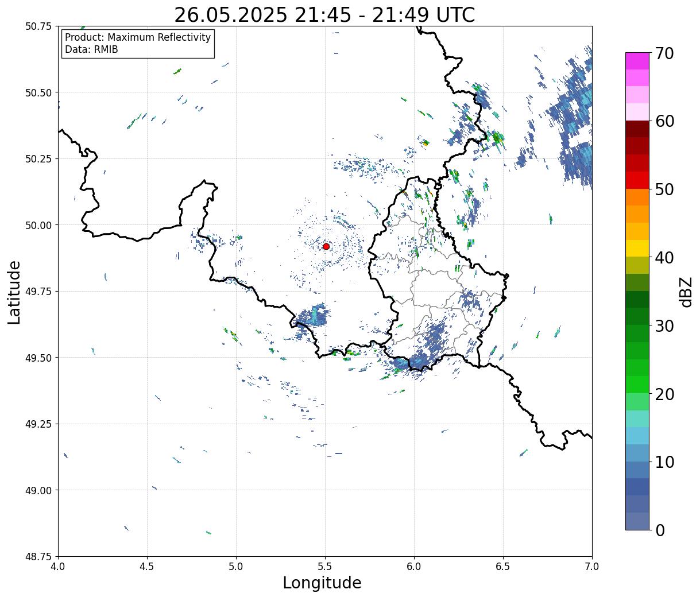This screenshot has width=700, height=597.
Task: Click the latitude tick label 48.75
Action: [38, 557]
